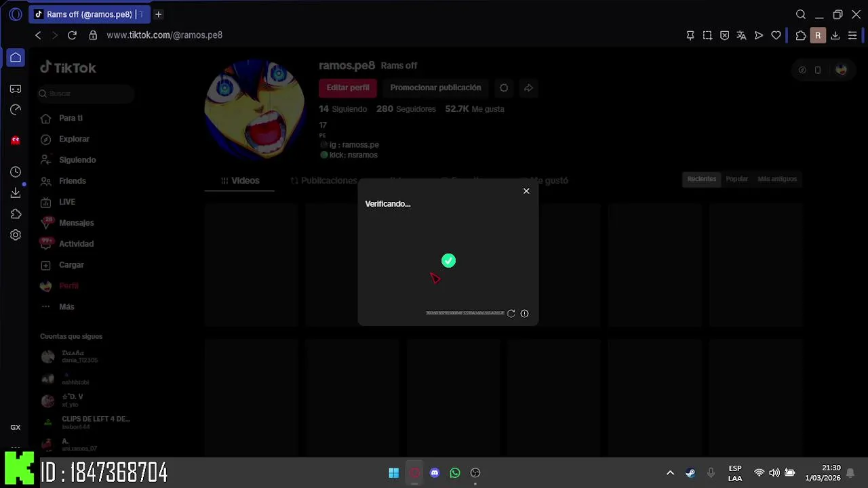This screenshot has height=488, width=868.
Task: Open Downloads icon in Opera sidebar
Action: (16, 193)
